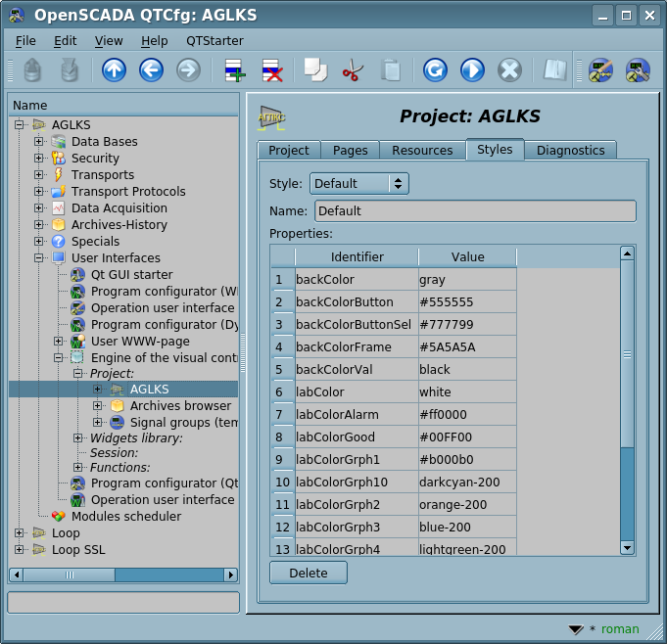Select the Session: tree item
667x644 pixels.
pos(114,453)
